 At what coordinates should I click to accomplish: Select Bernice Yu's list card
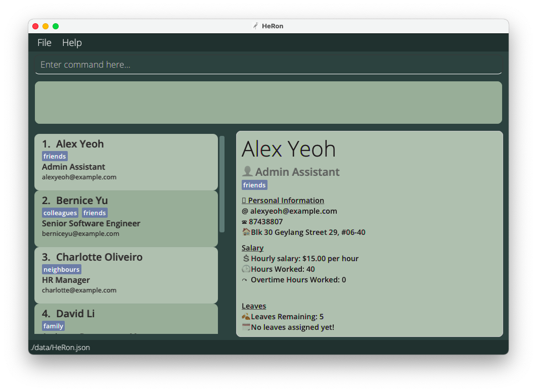click(x=126, y=219)
